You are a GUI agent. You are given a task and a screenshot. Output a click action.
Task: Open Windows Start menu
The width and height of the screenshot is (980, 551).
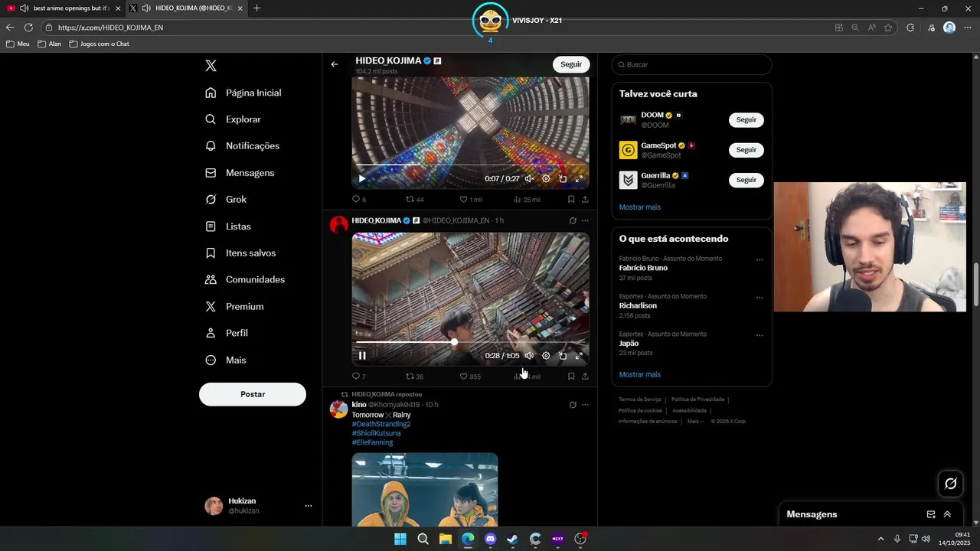[400, 539]
